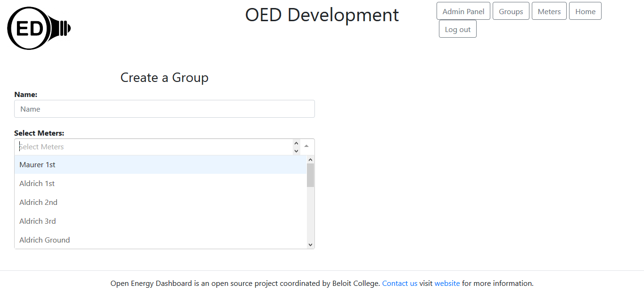Open the Contact us link
This screenshot has width=644, height=292.
tap(399, 283)
